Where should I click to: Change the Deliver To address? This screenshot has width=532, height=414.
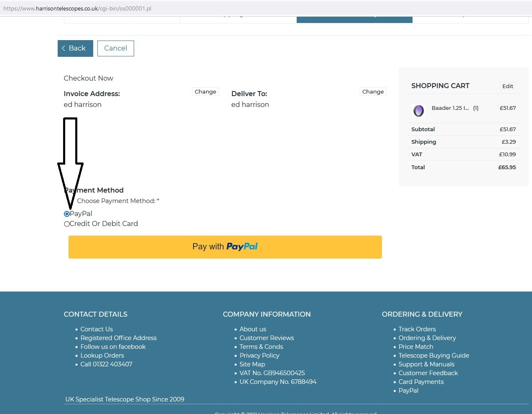click(x=373, y=92)
